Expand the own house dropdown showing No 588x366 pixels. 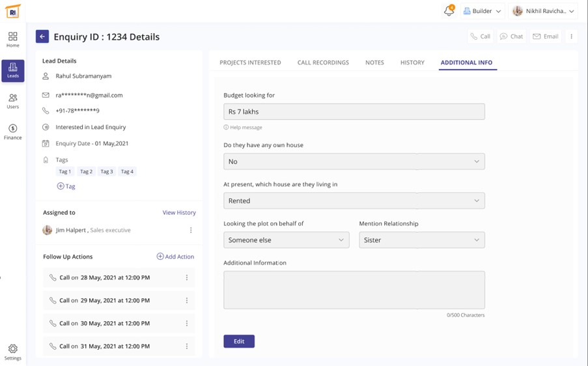point(354,162)
